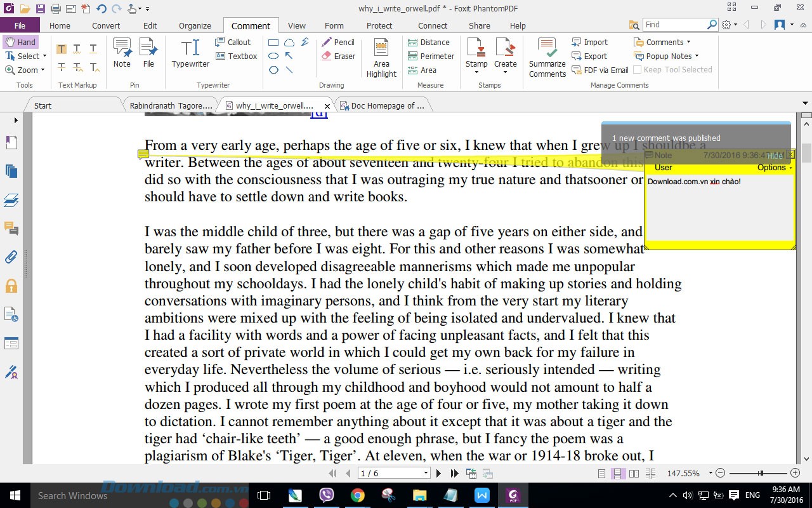Choose the Pencil drawing tool

(x=338, y=42)
